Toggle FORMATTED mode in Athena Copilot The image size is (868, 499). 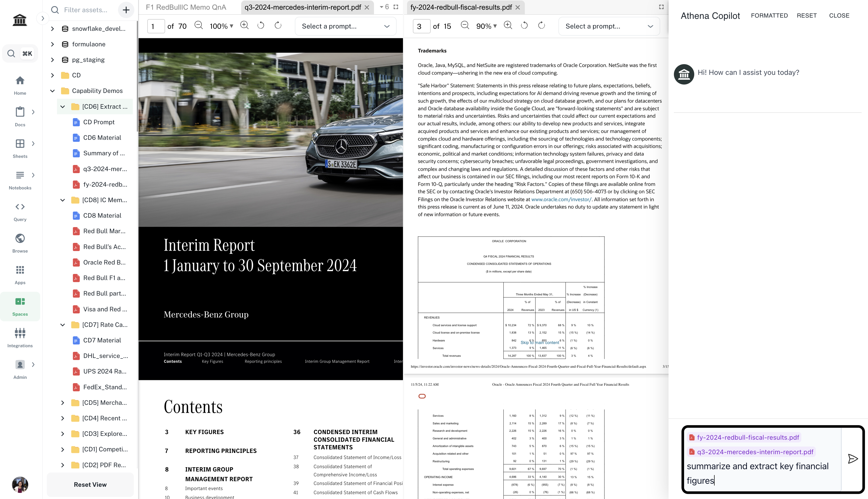pyautogui.click(x=769, y=16)
